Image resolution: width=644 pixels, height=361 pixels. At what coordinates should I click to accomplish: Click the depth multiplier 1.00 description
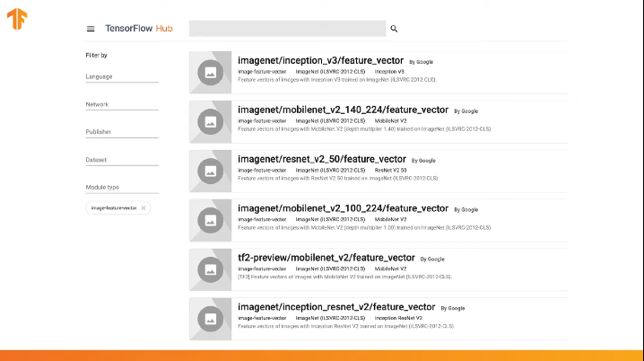pos(364,228)
